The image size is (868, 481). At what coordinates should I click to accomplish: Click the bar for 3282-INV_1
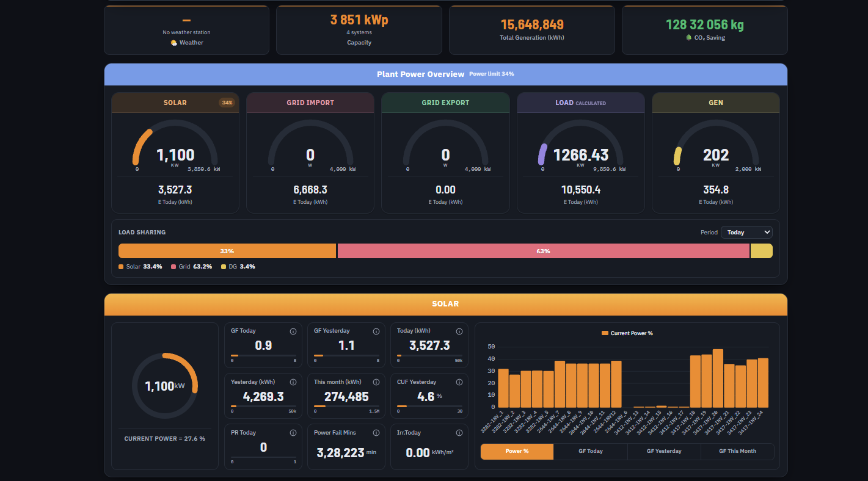[503, 388]
